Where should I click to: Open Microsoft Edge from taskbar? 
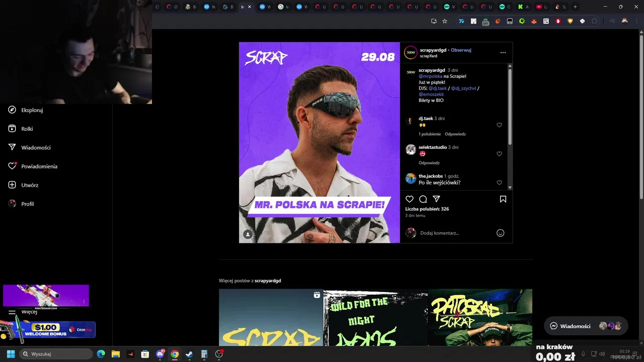(101, 354)
